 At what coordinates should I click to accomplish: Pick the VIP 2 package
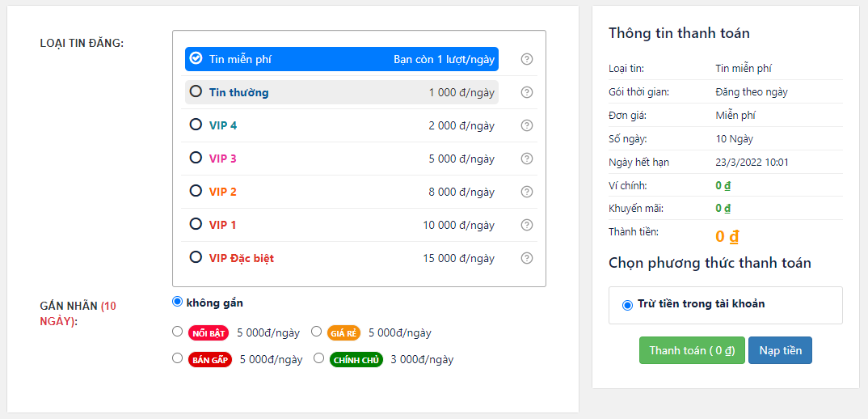tap(196, 191)
